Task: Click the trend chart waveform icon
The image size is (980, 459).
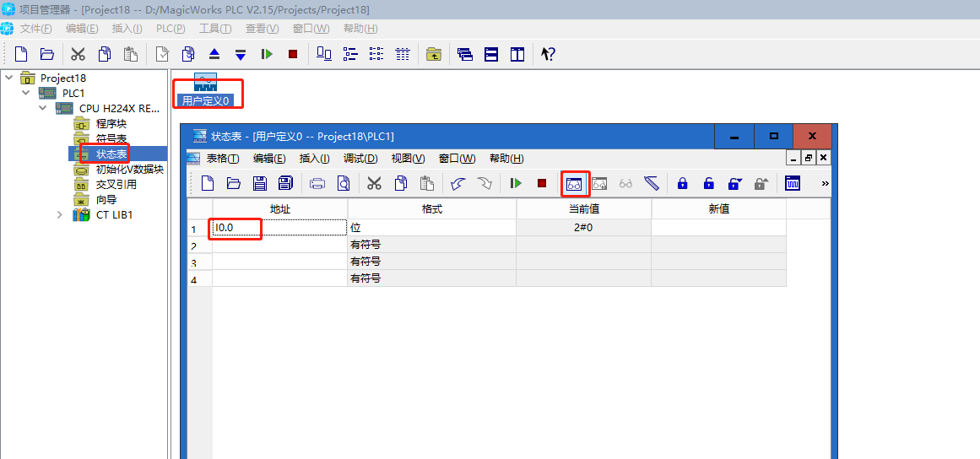Action: tap(793, 184)
